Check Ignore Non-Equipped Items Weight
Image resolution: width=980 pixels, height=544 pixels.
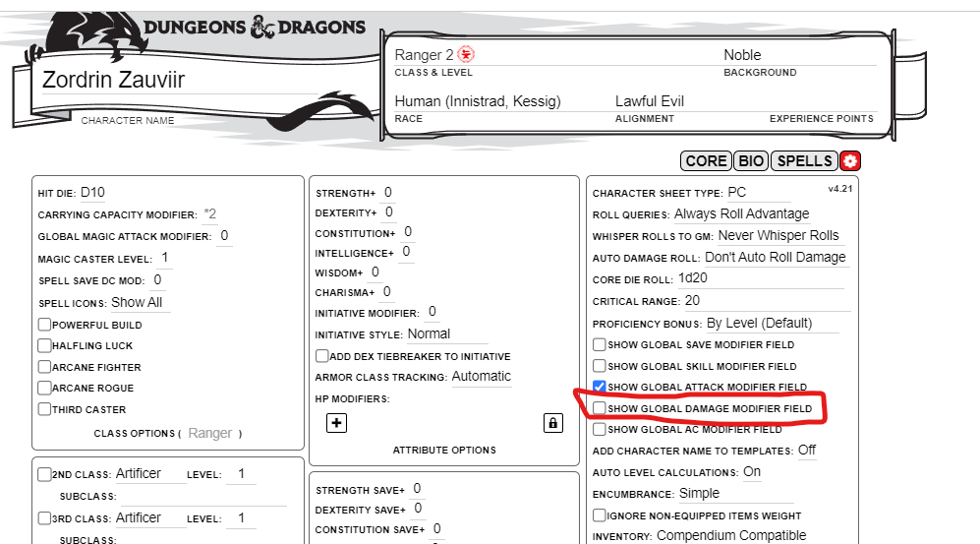600,514
